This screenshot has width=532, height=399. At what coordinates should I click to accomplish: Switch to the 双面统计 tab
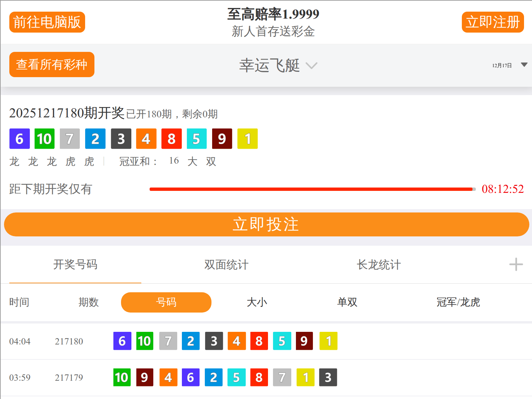[x=226, y=265]
